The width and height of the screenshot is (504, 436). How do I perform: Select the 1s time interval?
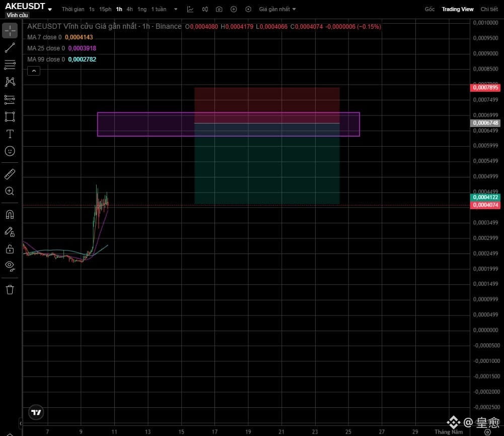pyautogui.click(x=92, y=10)
